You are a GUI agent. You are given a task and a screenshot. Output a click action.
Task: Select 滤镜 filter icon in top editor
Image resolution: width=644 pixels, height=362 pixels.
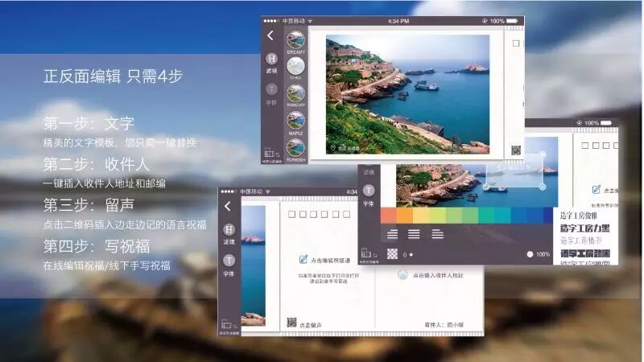pos(271,59)
